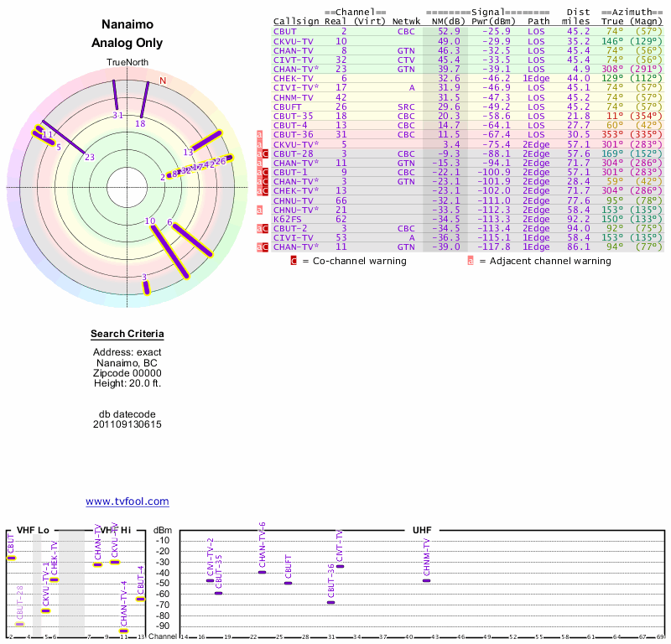Screen dimensions: 671x644
Task: Select the CBUT-4 callsign in the table
Action: [290, 126]
